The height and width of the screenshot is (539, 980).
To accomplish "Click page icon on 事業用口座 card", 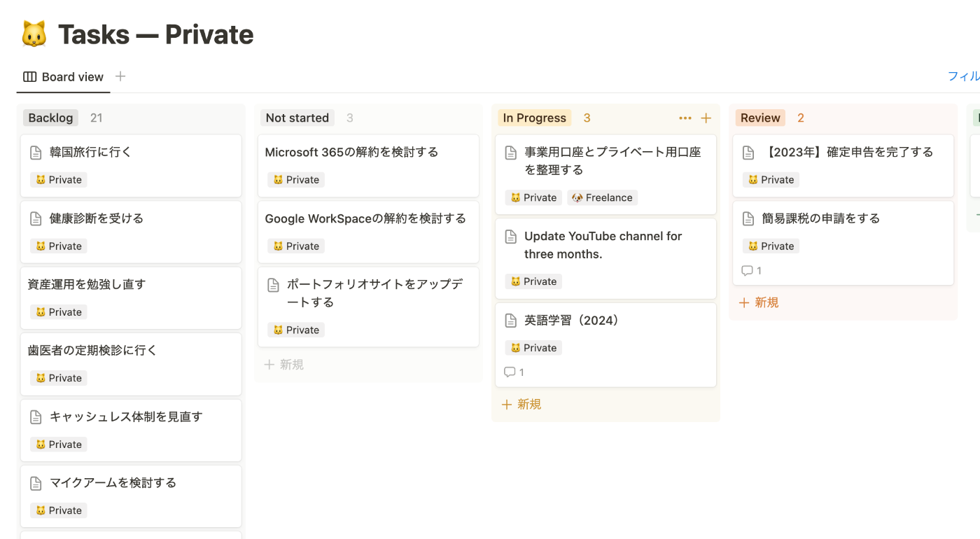I will (511, 153).
